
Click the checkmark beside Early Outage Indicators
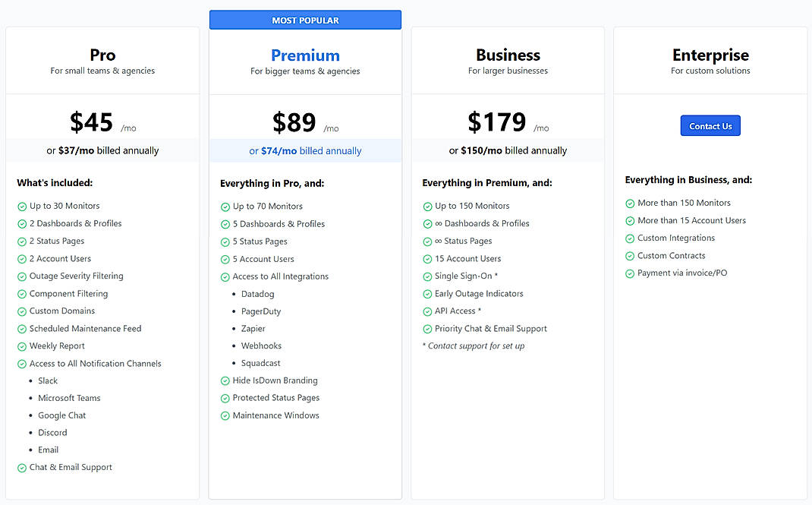coord(427,293)
